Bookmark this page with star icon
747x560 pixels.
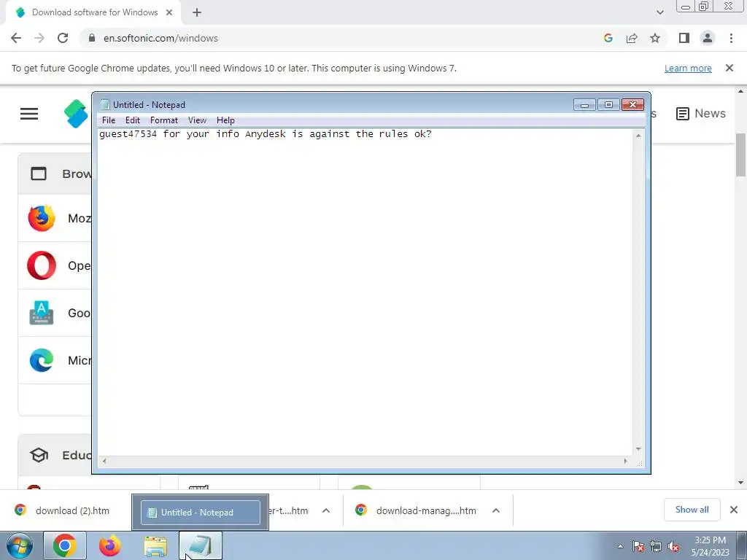(x=655, y=38)
